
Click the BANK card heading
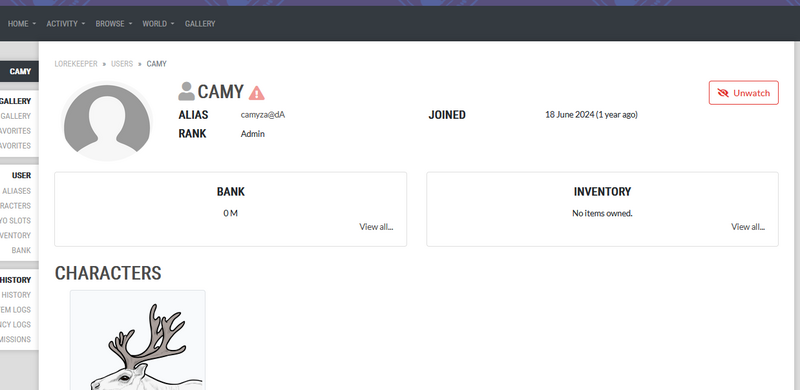[x=231, y=191]
